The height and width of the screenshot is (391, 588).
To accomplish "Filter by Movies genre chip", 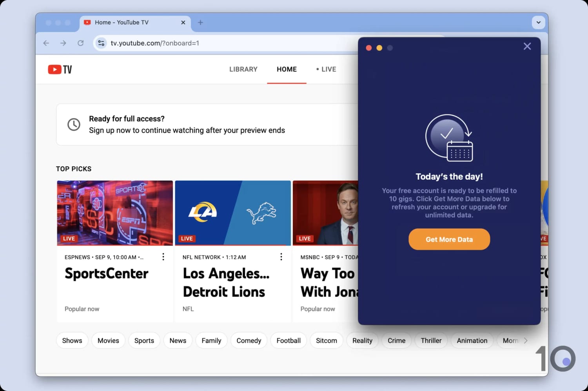I will coord(108,340).
